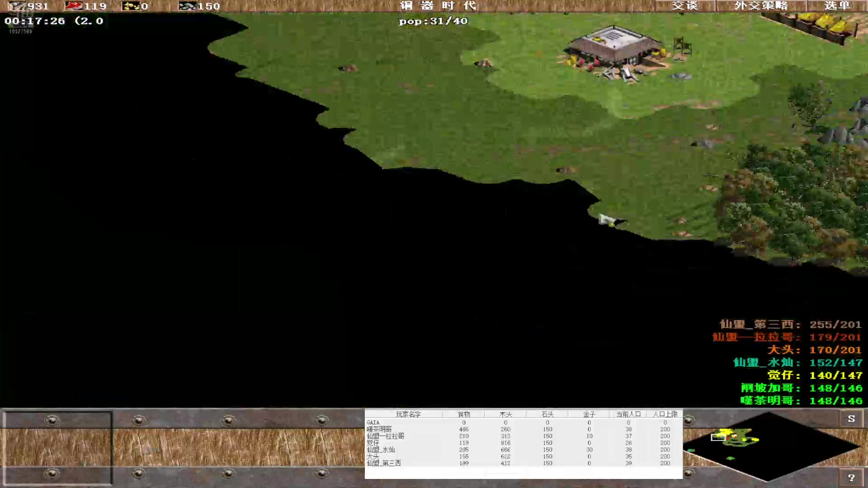Click the game timer 00:17:26
Image resolution: width=868 pixels, height=488 pixels.
(x=35, y=21)
